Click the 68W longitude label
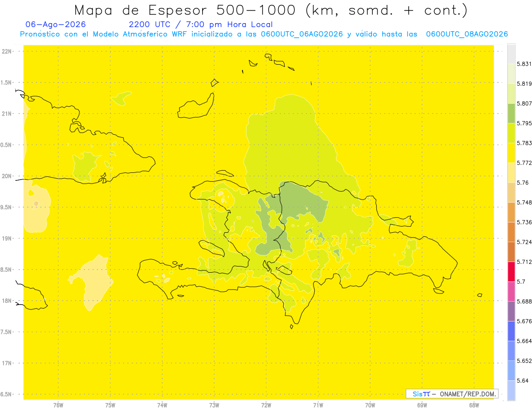 coord(474,405)
